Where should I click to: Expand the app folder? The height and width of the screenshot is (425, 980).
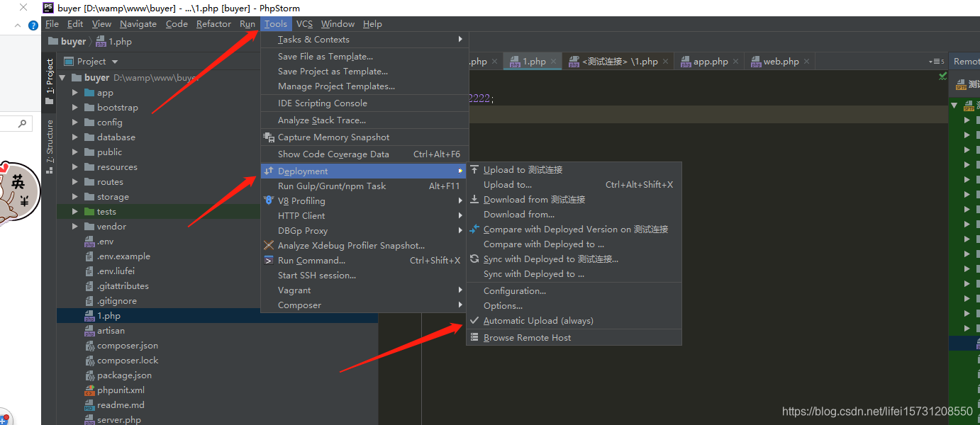pos(75,93)
